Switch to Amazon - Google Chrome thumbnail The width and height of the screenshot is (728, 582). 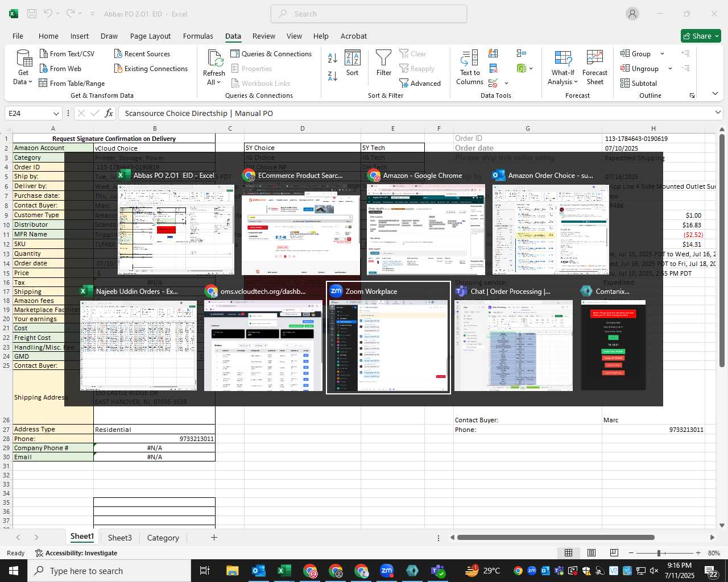click(426, 222)
